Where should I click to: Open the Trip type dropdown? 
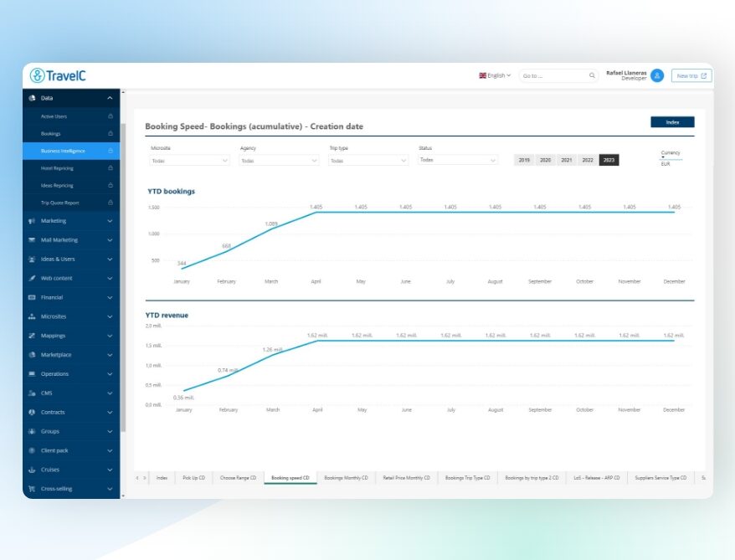click(x=368, y=161)
